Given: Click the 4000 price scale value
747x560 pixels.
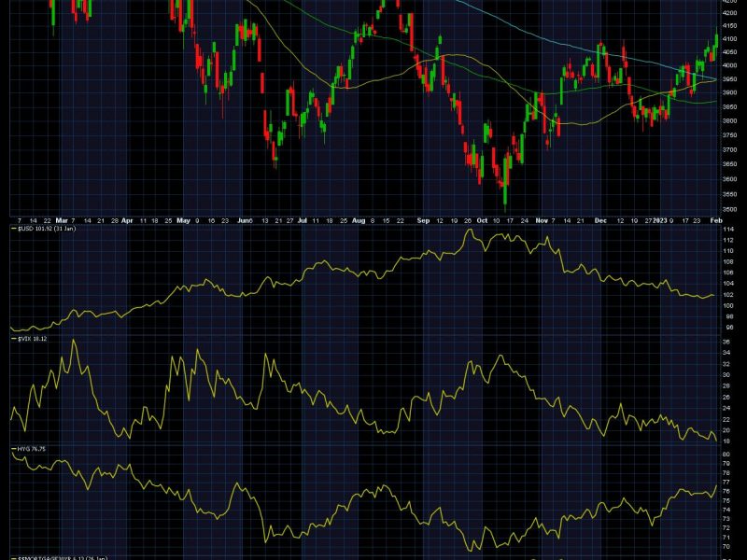Looking at the screenshot, I should click(x=729, y=65).
